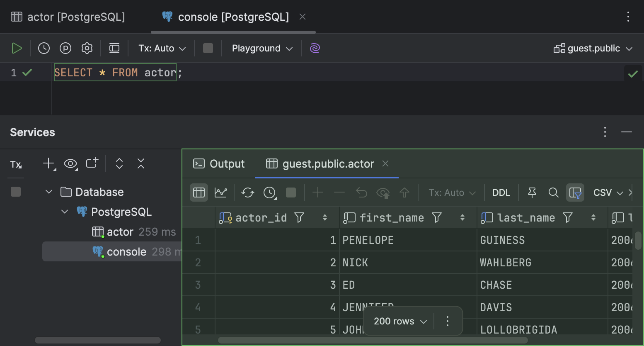Open the guest.public schema switcher
Viewport: 644px width, 346px height.
point(593,48)
